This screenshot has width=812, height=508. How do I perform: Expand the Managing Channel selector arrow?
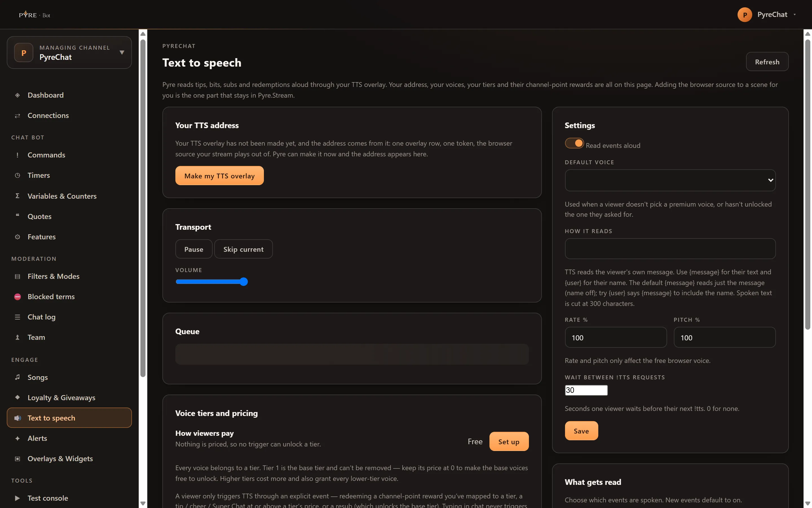[x=122, y=52]
